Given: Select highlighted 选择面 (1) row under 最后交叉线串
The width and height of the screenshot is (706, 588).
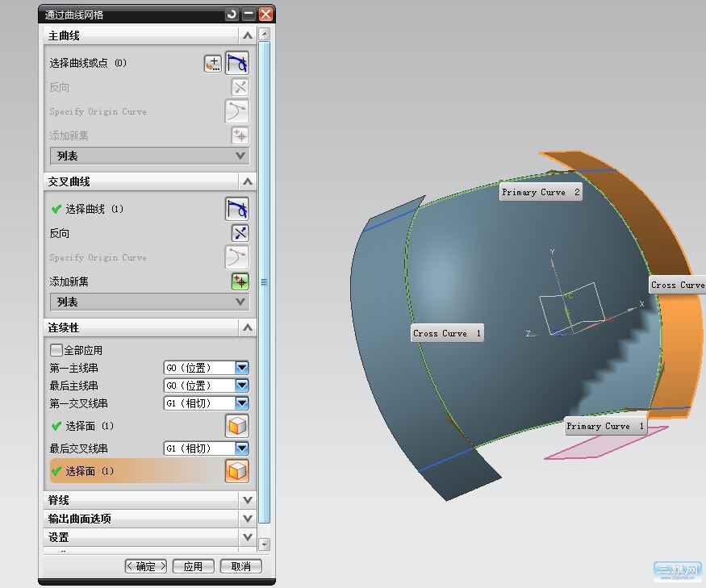Looking at the screenshot, I should click(148, 471).
